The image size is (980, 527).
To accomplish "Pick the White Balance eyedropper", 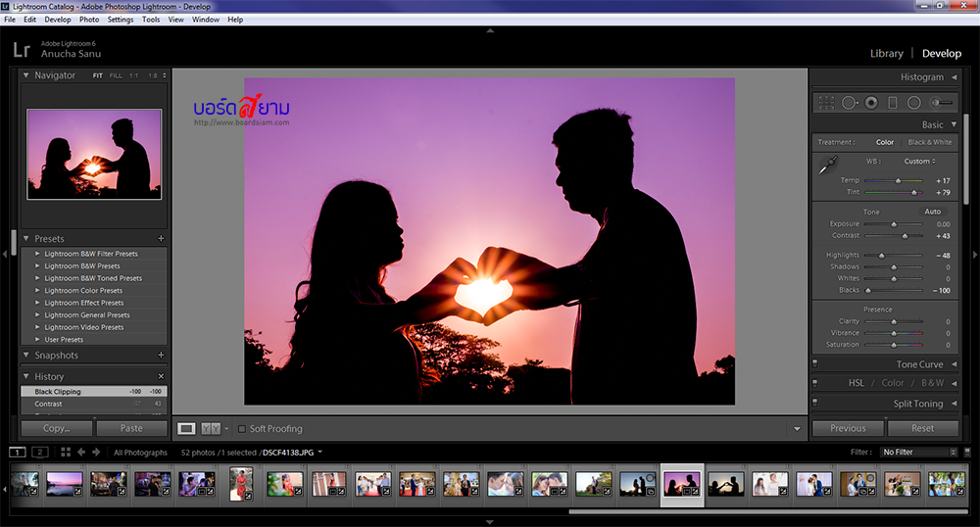I will [x=827, y=166].
